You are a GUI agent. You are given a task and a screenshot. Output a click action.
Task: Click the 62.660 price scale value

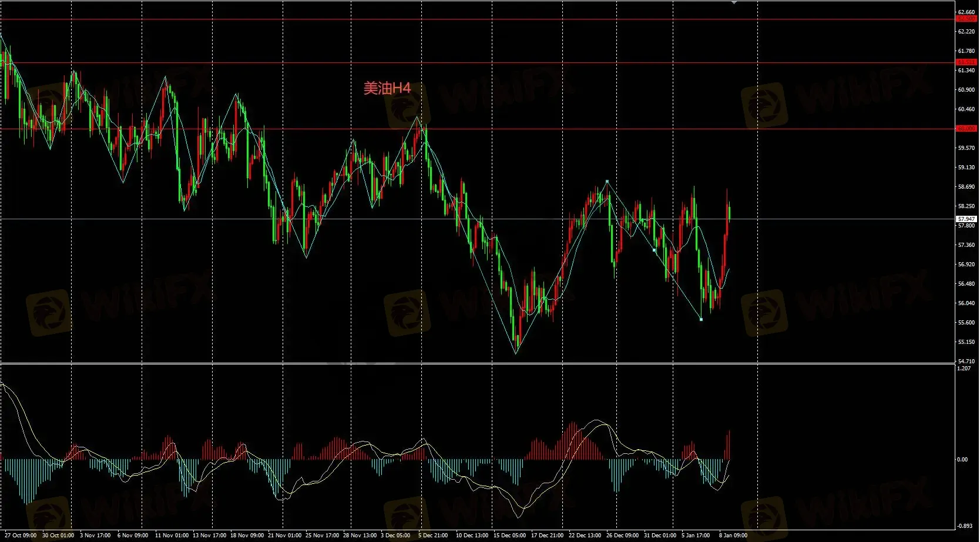(x=966, y=12)
